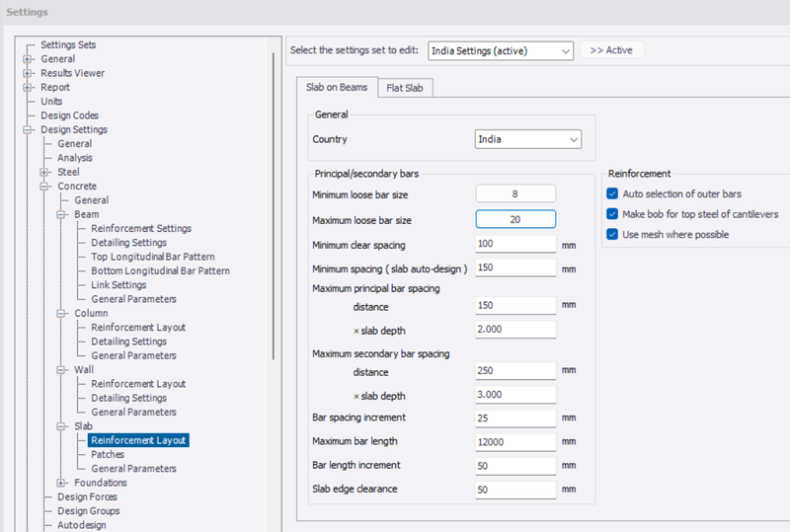The height and width of the screenshot is (532, 790).
Task: Expand the General tree node
Action: pyautogui.click(x=27, y=59)
